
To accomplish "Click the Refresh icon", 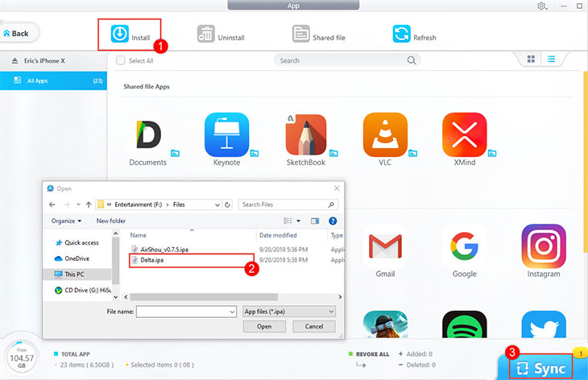I will [402, 34].
